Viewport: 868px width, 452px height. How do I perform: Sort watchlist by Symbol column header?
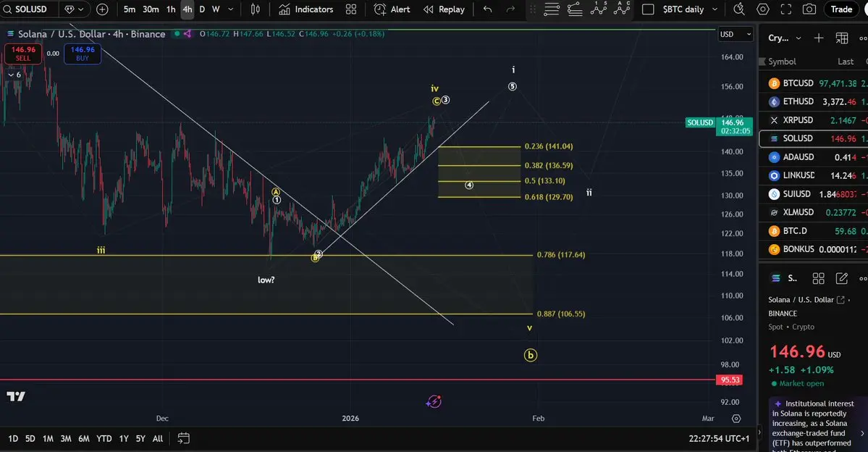(782, 62)
